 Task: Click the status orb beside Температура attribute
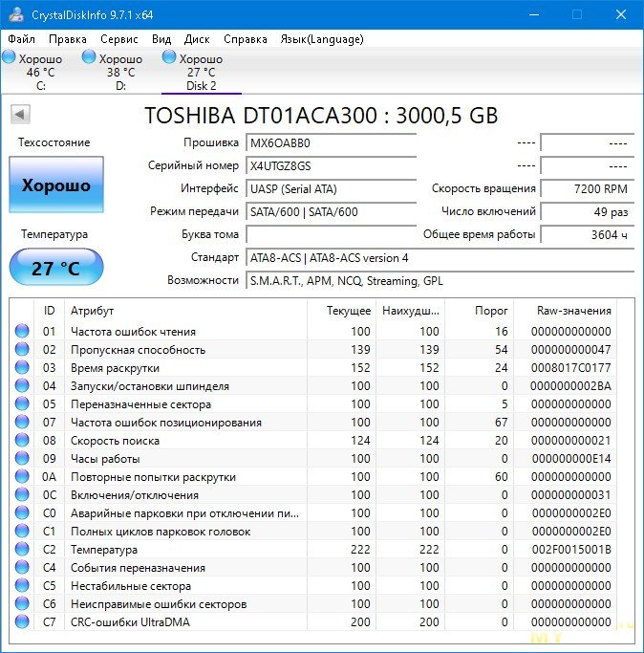point(22,550)
